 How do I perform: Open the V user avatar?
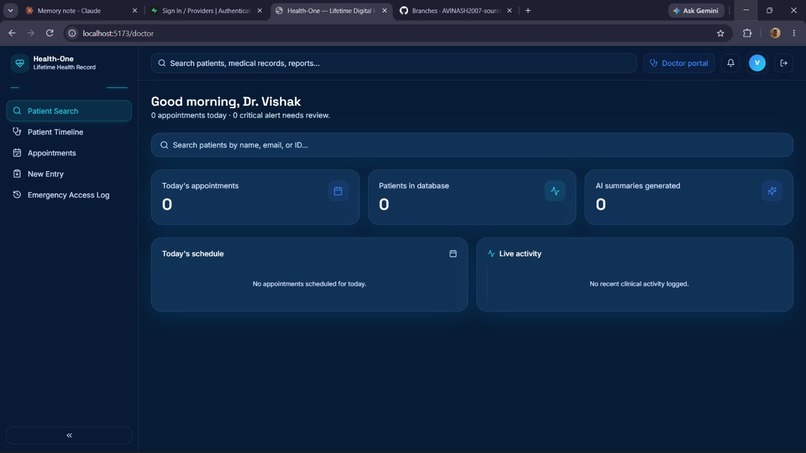point(757,63)
